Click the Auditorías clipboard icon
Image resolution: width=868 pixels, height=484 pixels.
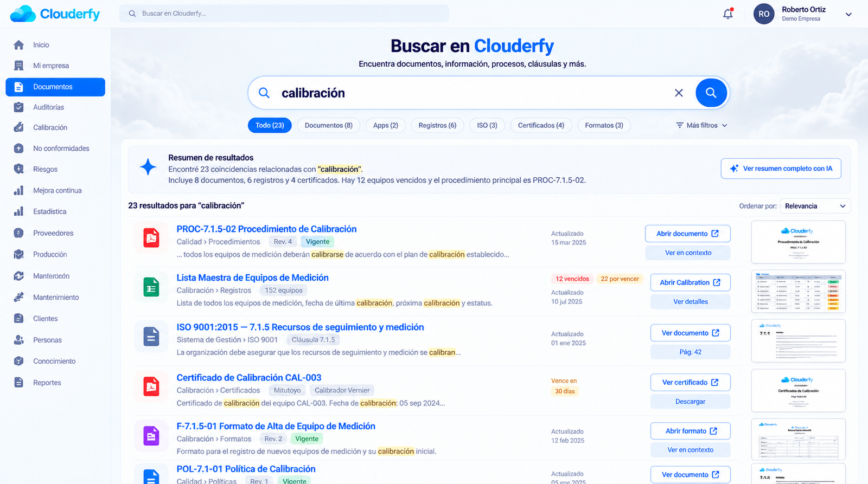click(19, 107)
